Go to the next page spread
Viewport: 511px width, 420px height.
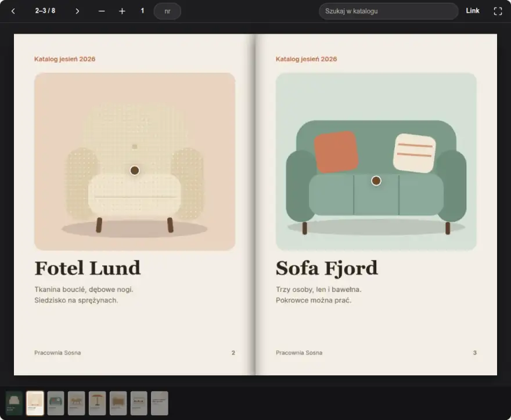(x=77, y=11)
